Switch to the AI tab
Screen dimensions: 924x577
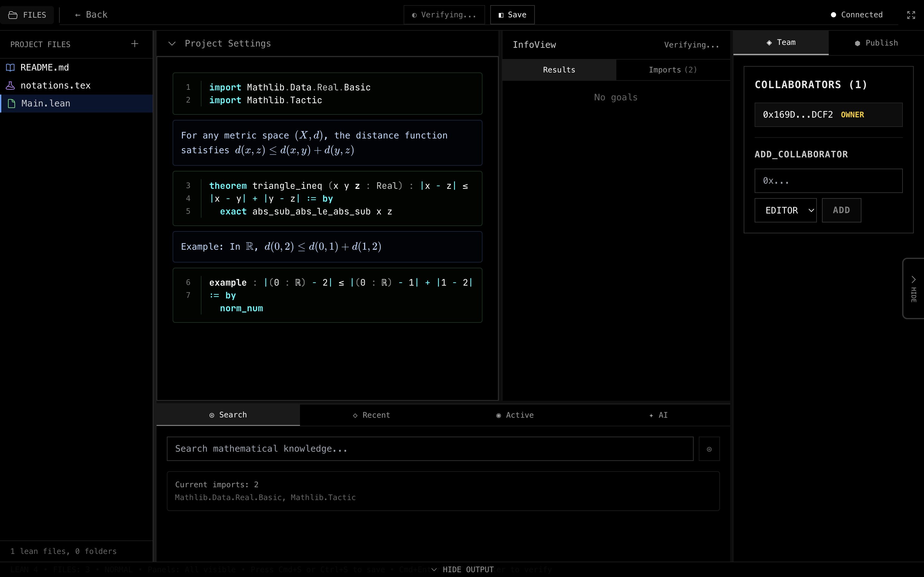658,415
